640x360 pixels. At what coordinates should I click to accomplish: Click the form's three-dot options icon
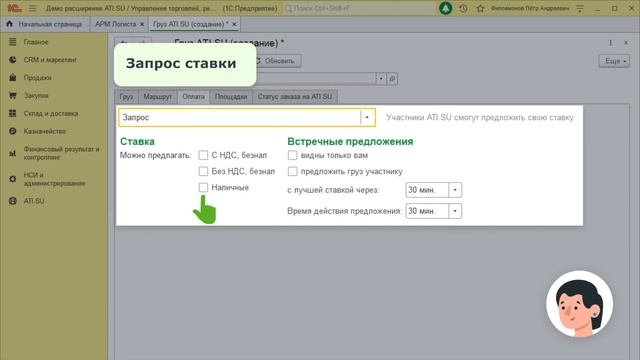(611, 42)
